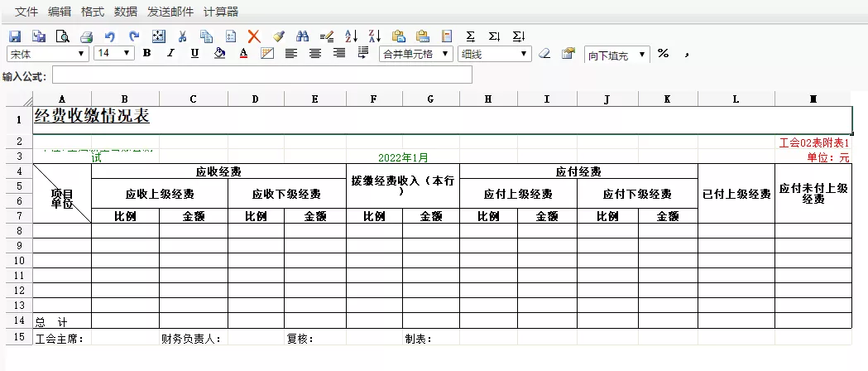Toggle Bold formatting
868x371 pixels.
(146, 54)
